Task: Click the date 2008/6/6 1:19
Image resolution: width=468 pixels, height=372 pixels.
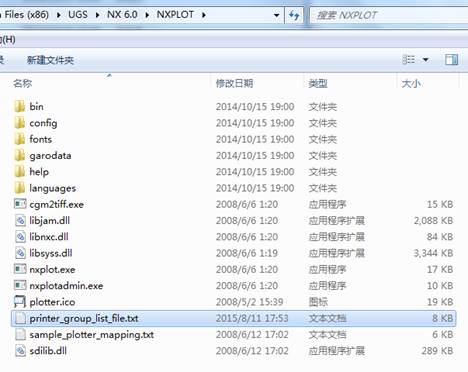Action: [247, 253]
